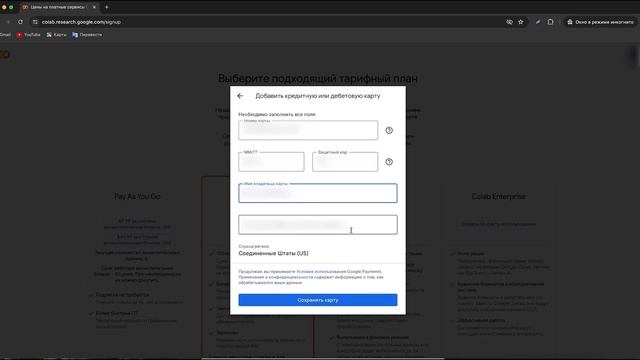Focus the cardholder name input field
The width and height of the screenshot is (640, 360).
(x=318, y=193)
